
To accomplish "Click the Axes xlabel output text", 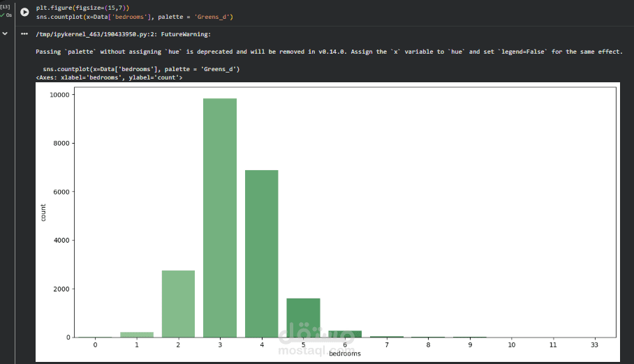I will [x=109, y=77].
